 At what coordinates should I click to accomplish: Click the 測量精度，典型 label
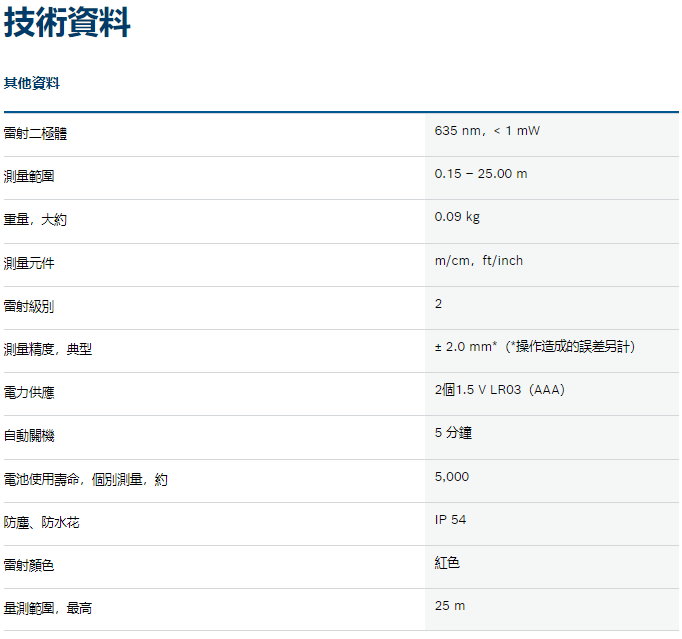pyautogui.click(x=48, y=349)
